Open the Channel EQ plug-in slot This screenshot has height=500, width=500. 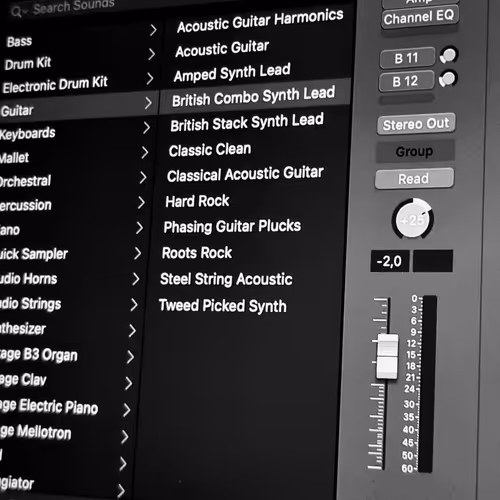click(420, 17)
